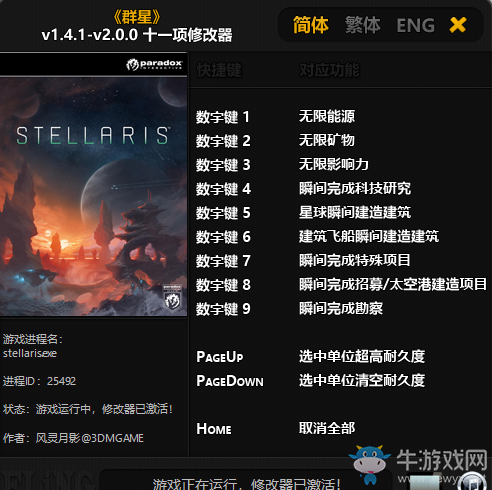Activate 选中单位超高耐久度 option
Screen dimensions: 492x490
click(362, 356)
